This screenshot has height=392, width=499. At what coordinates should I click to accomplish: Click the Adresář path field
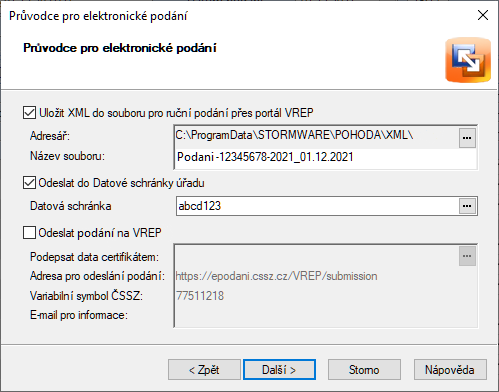pos(317,135)
